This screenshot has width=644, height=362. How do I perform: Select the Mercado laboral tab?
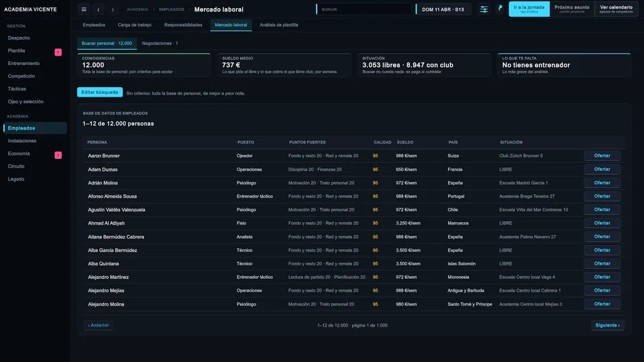tap(231, 25)
